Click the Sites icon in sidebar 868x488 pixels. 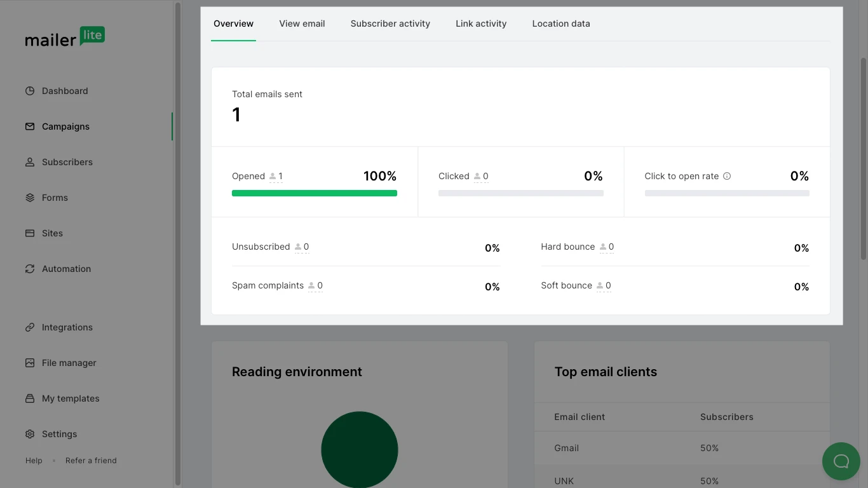(30, 233)
